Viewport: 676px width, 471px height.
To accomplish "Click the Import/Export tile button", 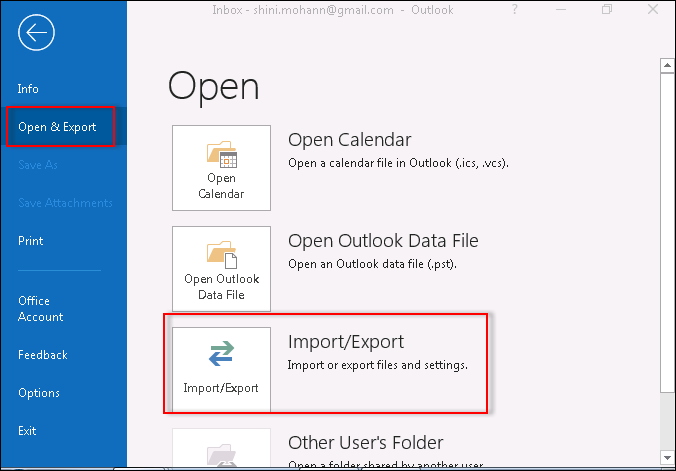I will tap(221, 369).
